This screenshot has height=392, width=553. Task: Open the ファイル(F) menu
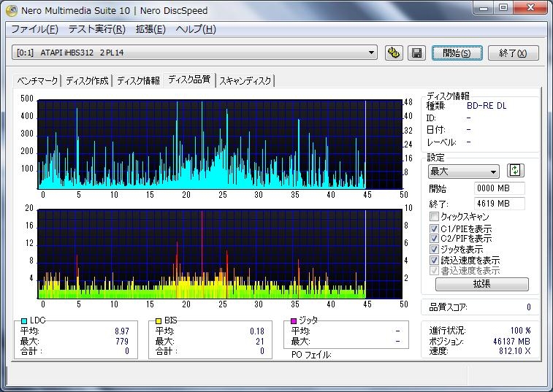tap(34, 29)
